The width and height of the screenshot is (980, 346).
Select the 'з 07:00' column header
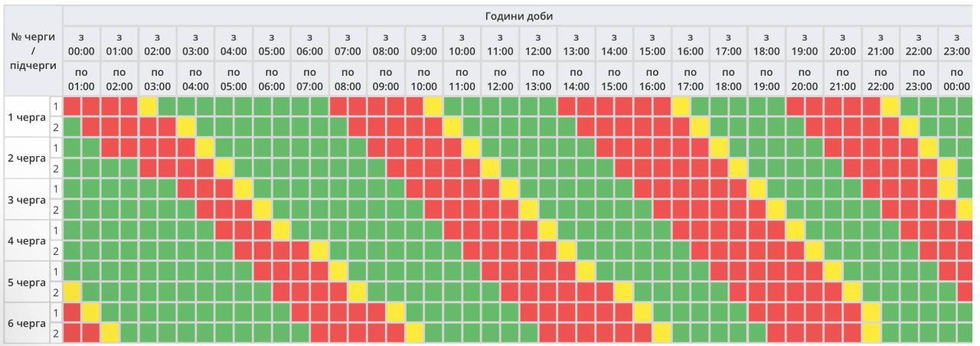coord(348,44)
